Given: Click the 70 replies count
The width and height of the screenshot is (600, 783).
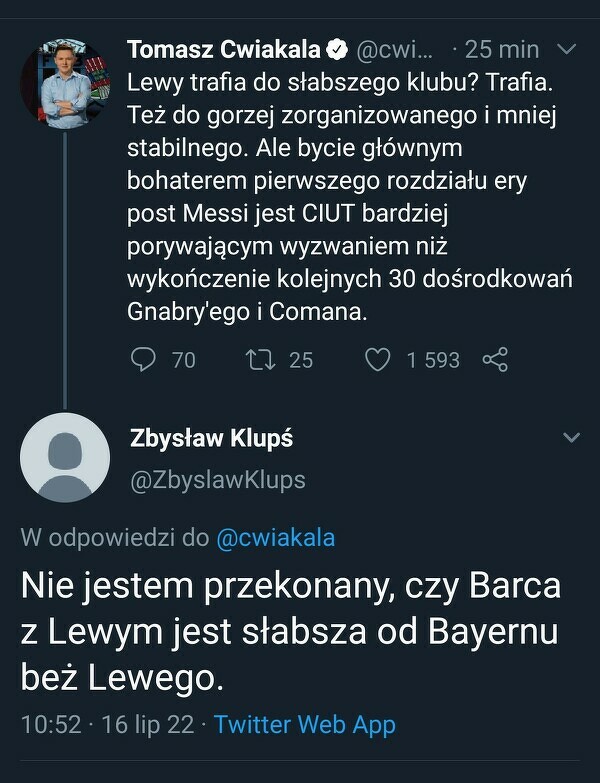Looking at the screenshot, I should point(184,359).
